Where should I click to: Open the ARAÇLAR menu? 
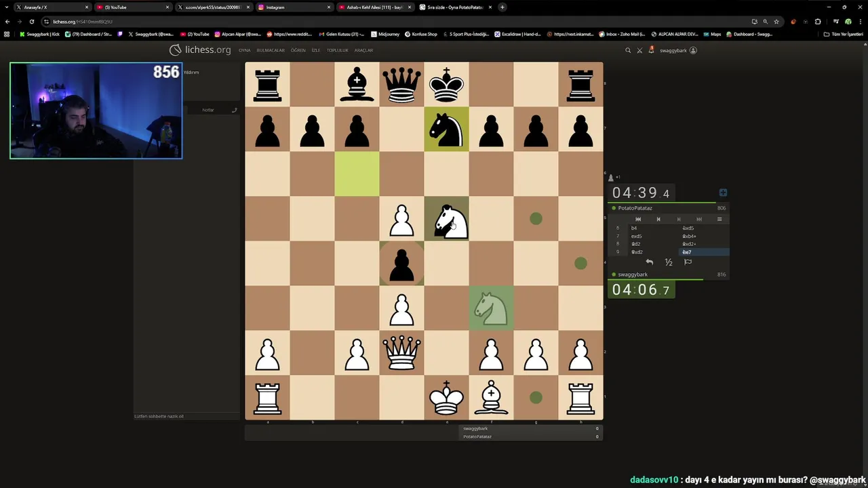tap(363, 50)
